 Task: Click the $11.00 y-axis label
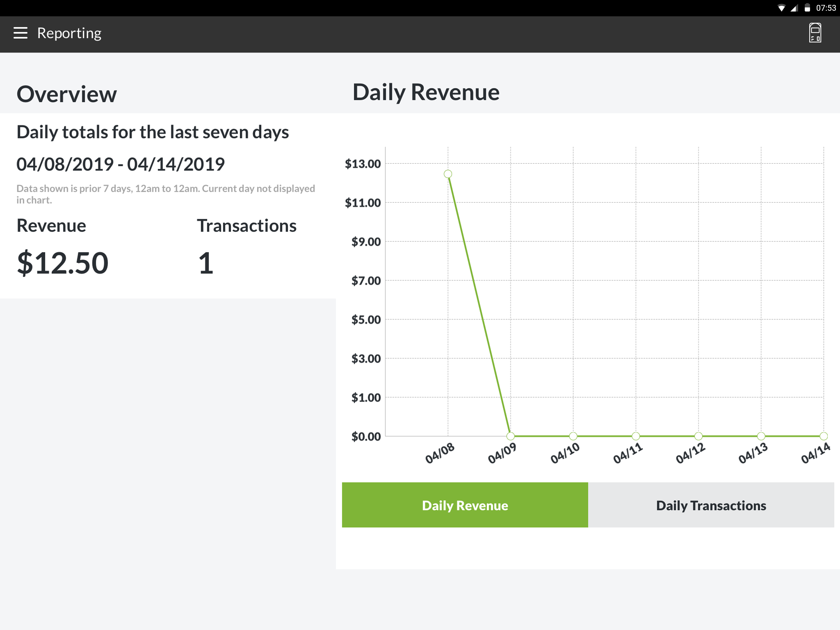(x=363, y=202)
